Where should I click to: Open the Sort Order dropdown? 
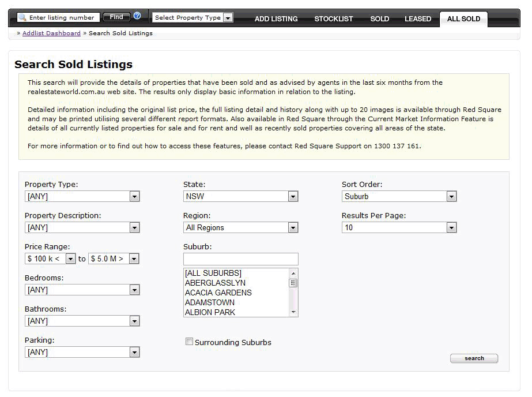click(x=399, y=196)
